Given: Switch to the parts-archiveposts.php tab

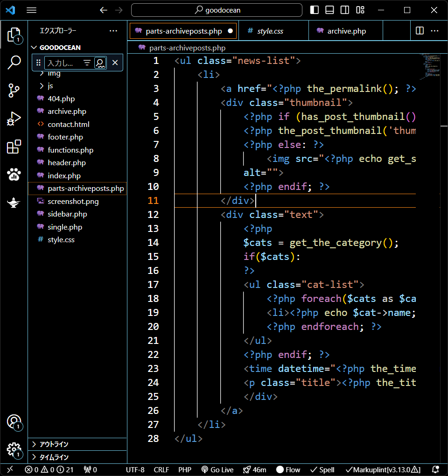Looking at the screenshot, I should point(183,31).
